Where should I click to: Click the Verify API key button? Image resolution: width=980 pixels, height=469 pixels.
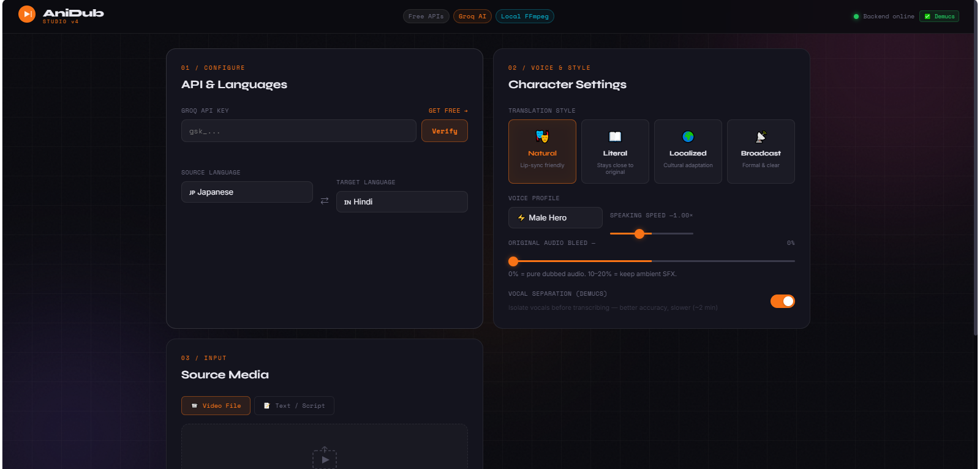445,131
